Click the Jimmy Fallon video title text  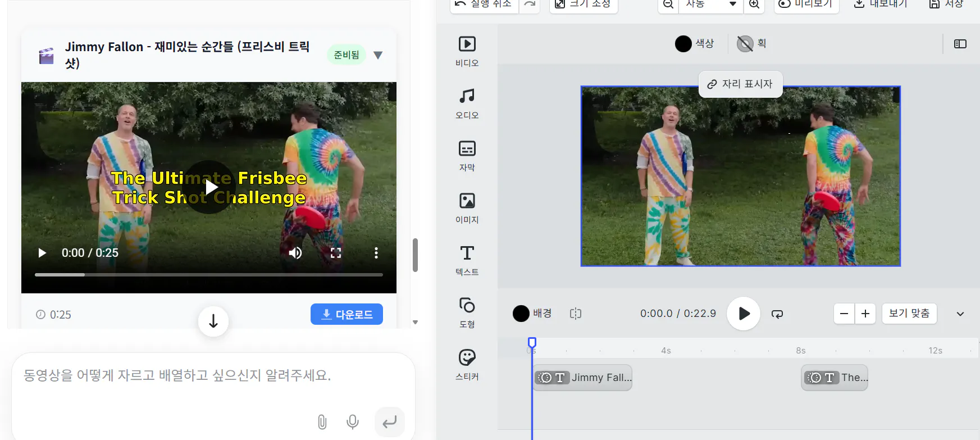[x=187, y=55]
